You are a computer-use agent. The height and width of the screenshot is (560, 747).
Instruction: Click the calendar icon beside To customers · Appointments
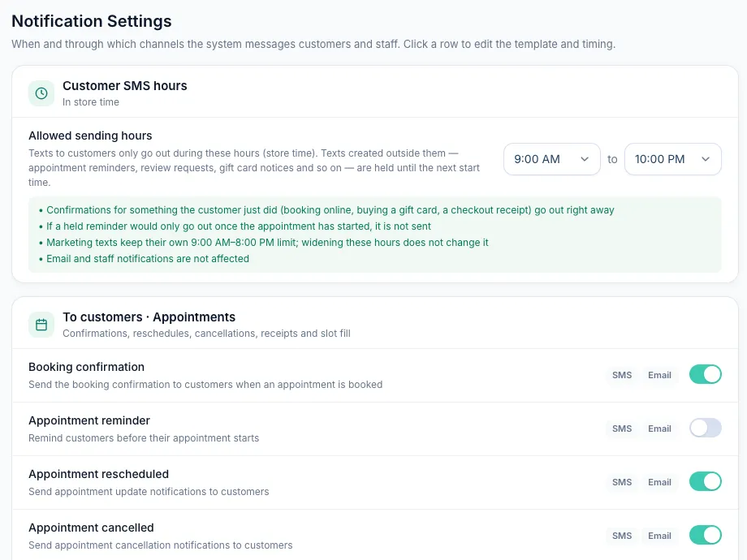41,325
